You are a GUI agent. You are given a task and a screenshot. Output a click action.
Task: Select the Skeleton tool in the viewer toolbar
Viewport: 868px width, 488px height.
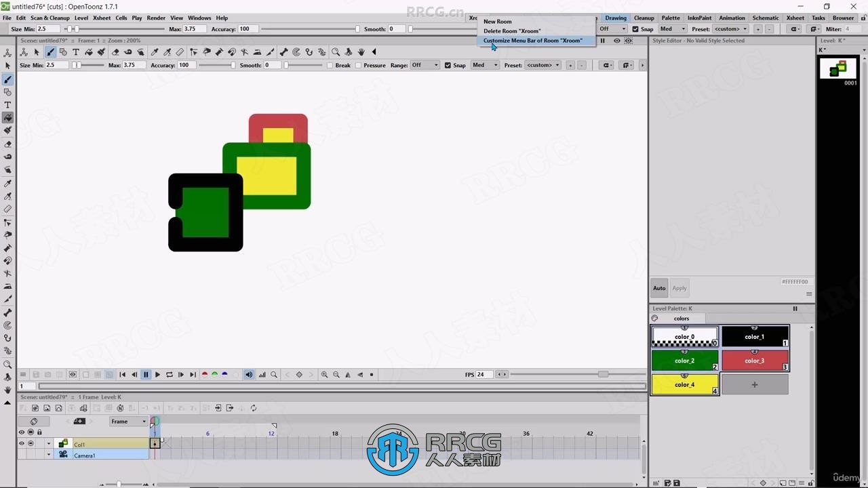pyautogui.click(x=283, y=52)
